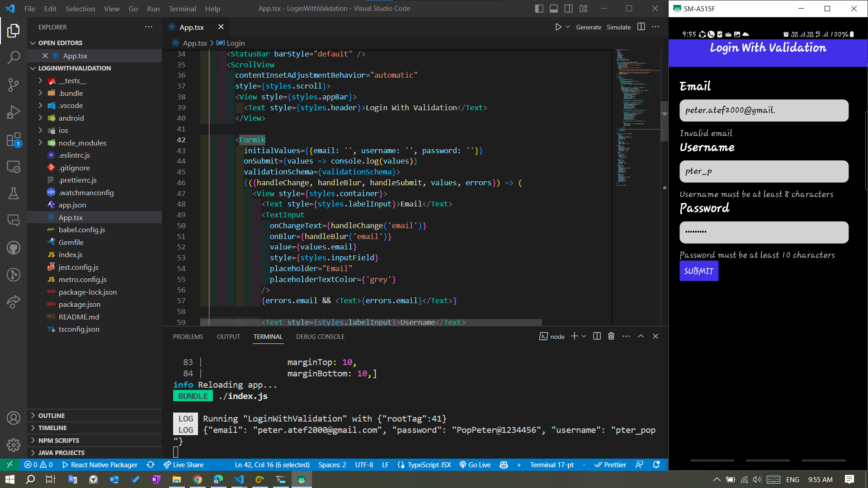Toggle primary sidebar layout button
The height and width of the screenshot is (488, 868).
pyautogui.click(x=539, y=9)
